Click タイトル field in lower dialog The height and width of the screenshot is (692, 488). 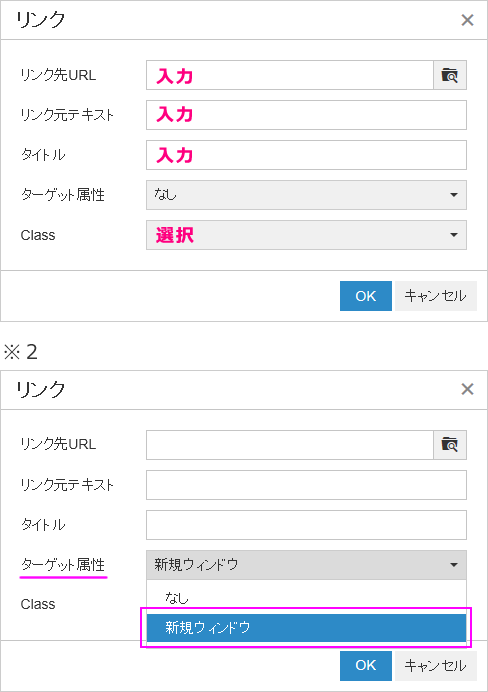coord(306,525)
